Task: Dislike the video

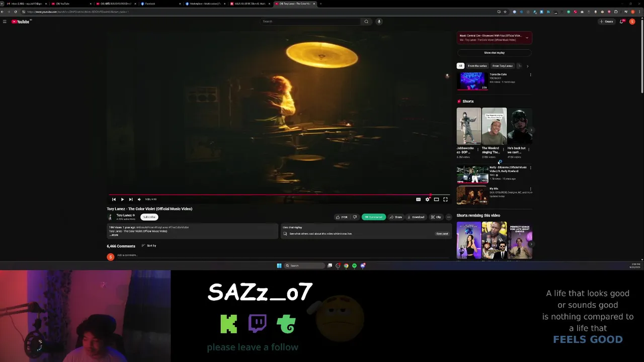Action: point(355,217)
